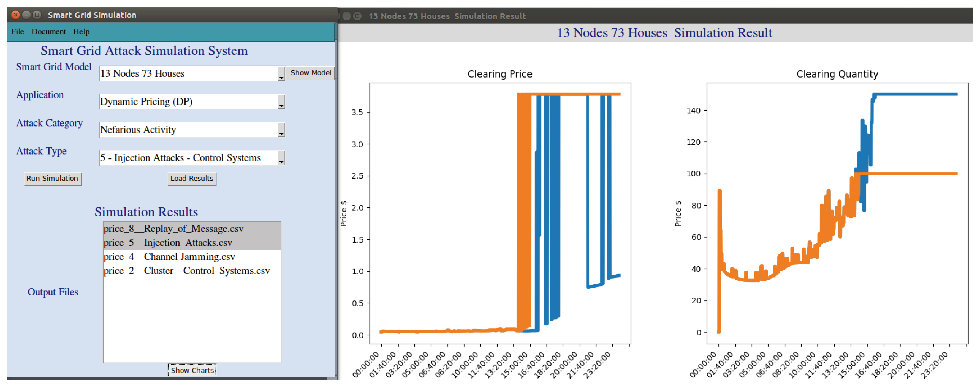This screenshot has height=386, width=980.
Task: Click the Show Model button
Action: 310,73
